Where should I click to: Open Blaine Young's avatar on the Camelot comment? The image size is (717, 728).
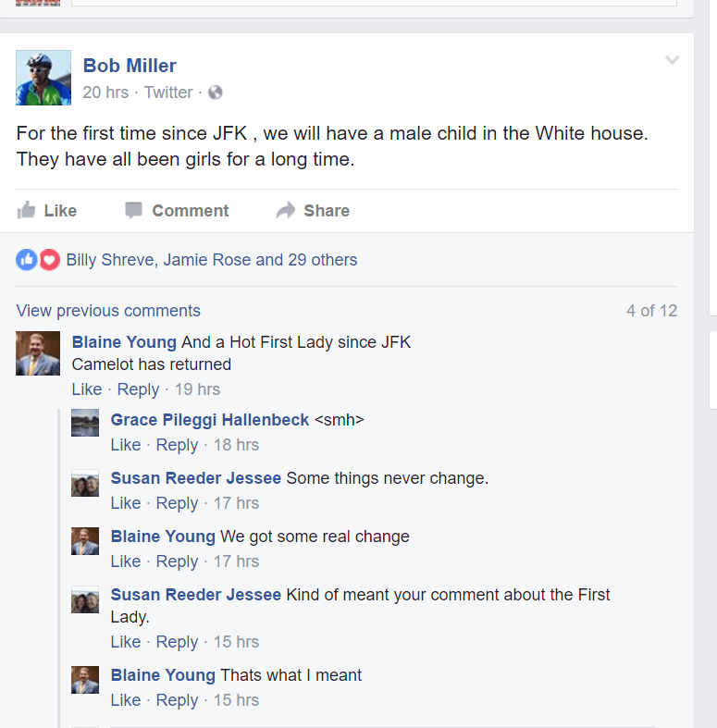click(38, 353)
